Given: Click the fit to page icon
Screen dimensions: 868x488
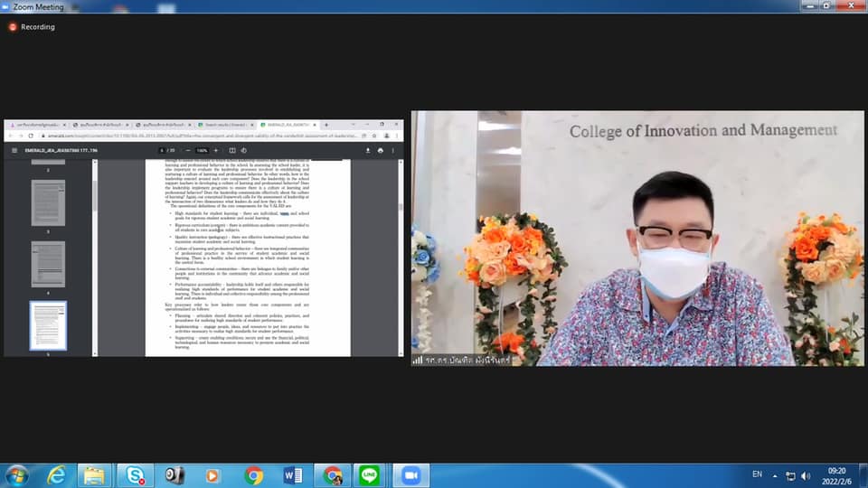Looking at the screenshot, I should [x=231, y=150].
